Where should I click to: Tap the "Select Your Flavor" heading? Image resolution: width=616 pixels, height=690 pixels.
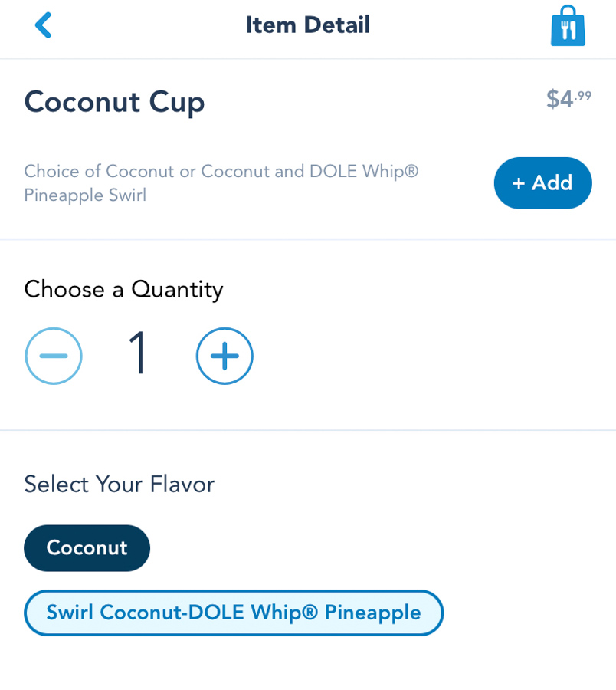tap(119, 484)
